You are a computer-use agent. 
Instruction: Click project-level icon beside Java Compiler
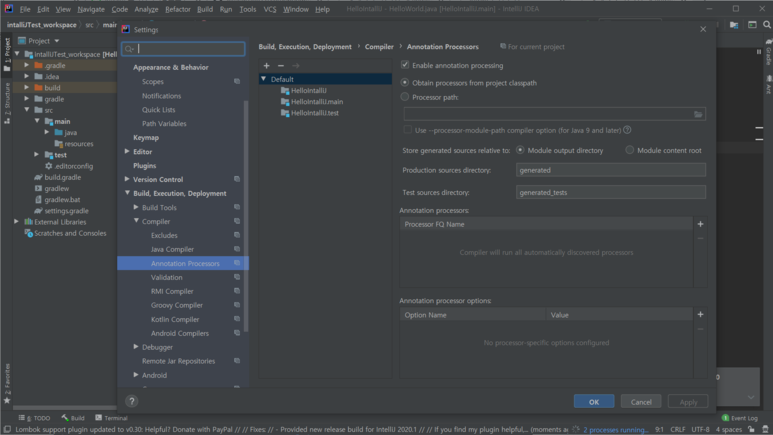point(237,249)
